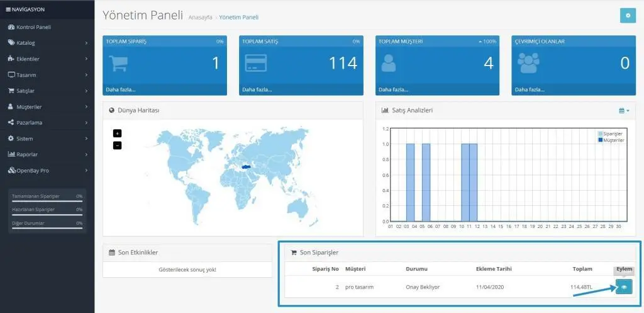
Task: Click the Siparişler legend entry in chart
Action: pos(611,134)
